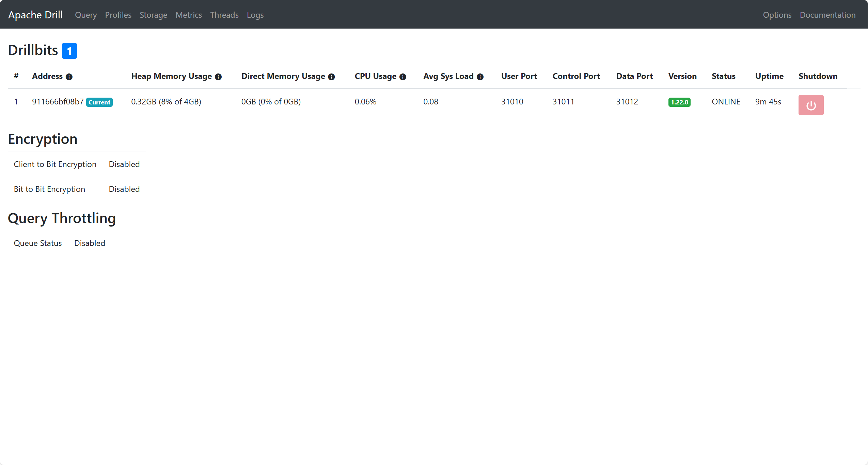Click the drillbit address 911666bf08b7
868x465 pixels.
(58, 102)
